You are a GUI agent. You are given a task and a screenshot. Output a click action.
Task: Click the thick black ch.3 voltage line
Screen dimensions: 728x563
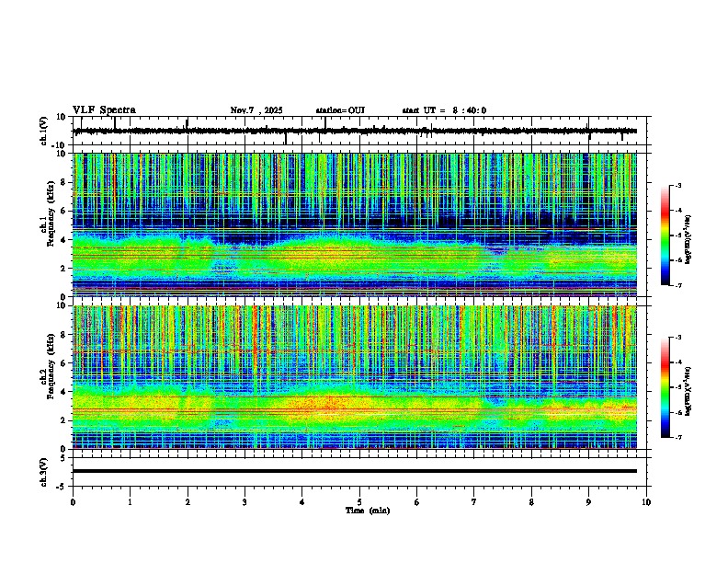click(355, 471)
